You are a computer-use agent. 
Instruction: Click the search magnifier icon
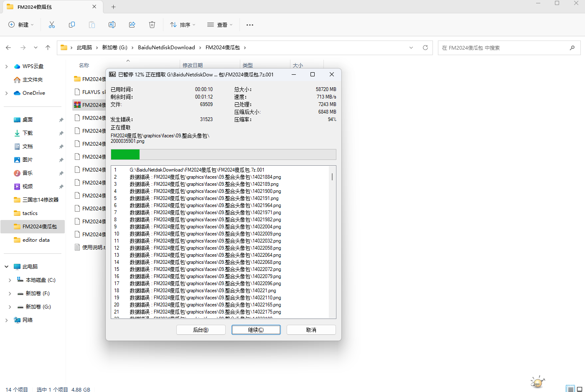(572, 48)
